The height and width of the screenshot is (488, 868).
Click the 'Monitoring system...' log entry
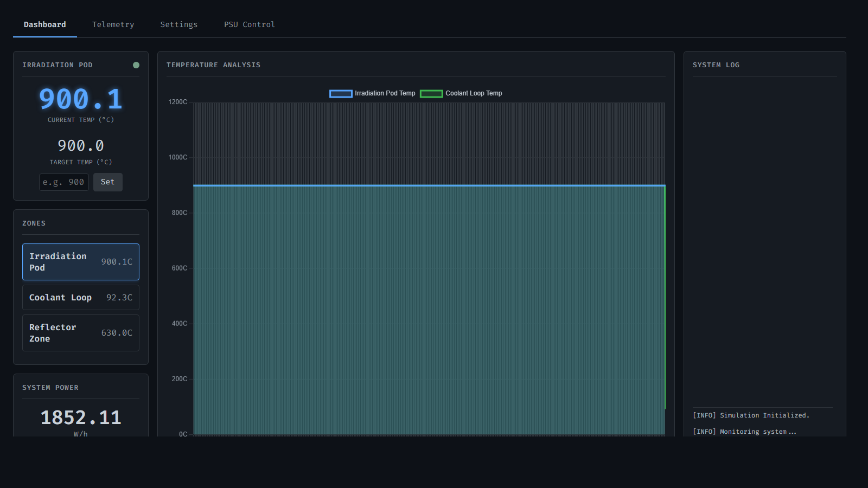[744, 432]
